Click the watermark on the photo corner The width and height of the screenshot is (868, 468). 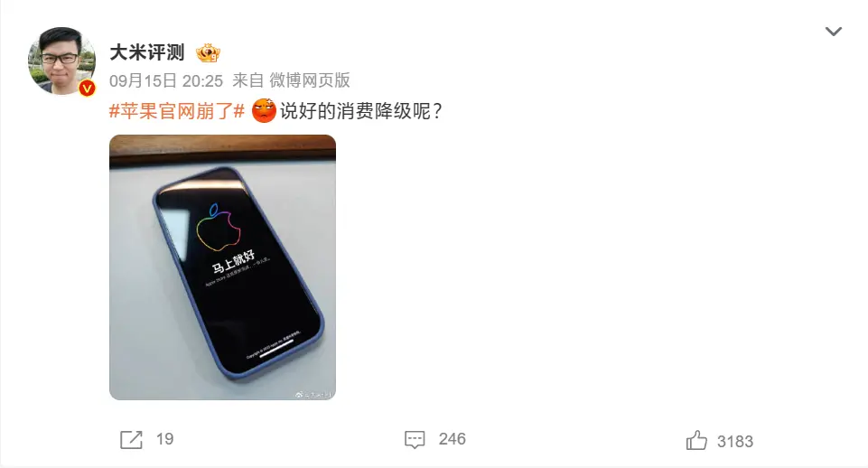click(313, 394)
